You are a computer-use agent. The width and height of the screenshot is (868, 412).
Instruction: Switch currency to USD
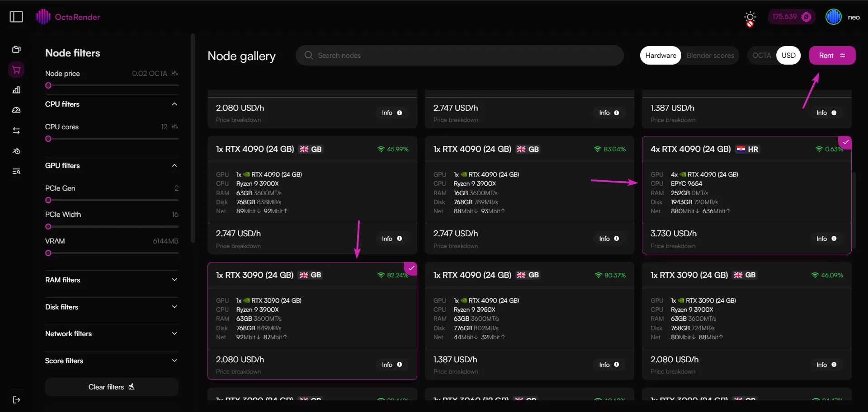(788, 56)
